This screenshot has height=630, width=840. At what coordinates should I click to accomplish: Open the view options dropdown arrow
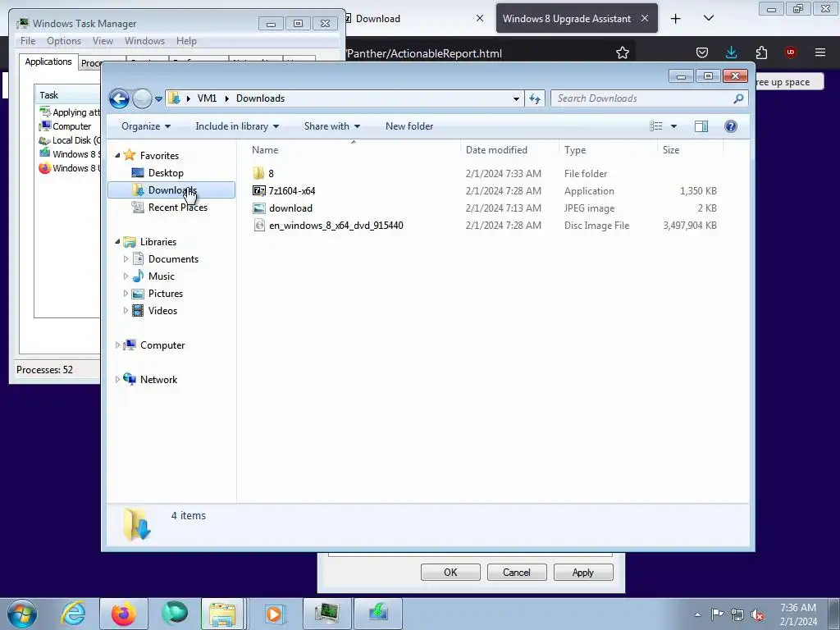[x=674, y=126]
